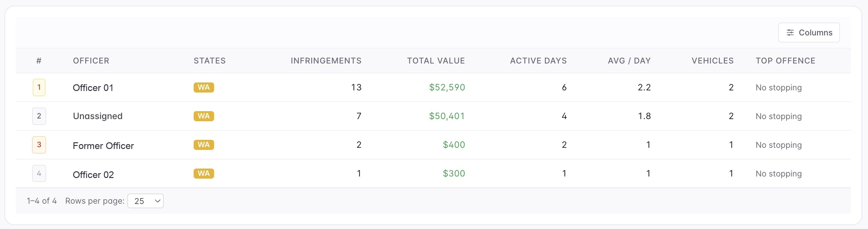This screenshot has height=229, width=868.
Task: Open the Rows per page dropdown
Action: coord(145,201)
